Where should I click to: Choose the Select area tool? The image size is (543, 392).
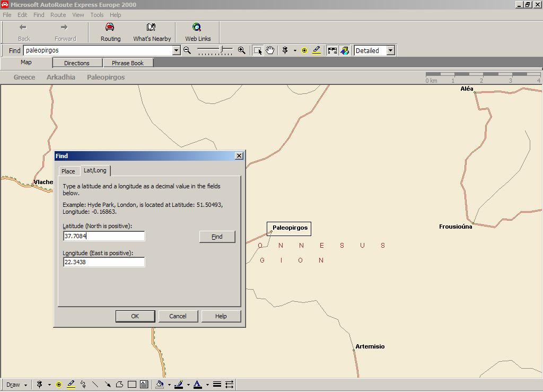258,50
